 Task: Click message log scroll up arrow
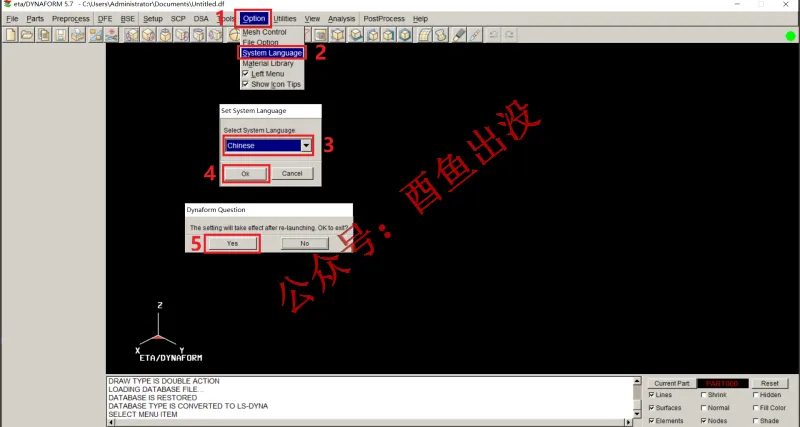point(637,381)
